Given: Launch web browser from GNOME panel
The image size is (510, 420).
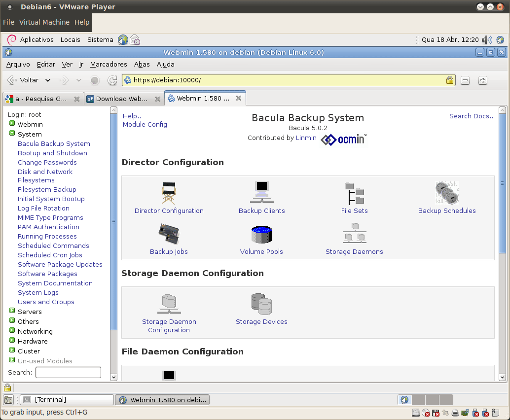Looking at the screenshot, I should pyautogui.click(x=123, y=39).
